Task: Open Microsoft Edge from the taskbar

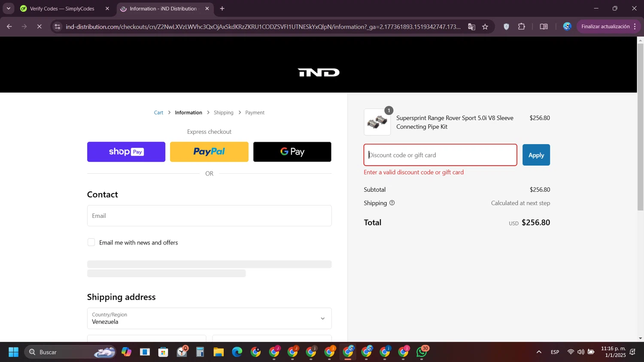Action: (237, 352)
